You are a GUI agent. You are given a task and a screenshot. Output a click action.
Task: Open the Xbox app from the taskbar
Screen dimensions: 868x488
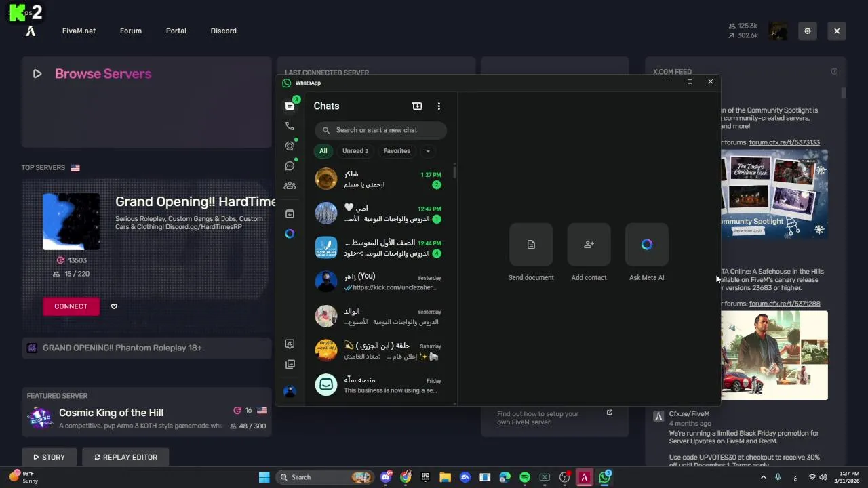[545, 477]
